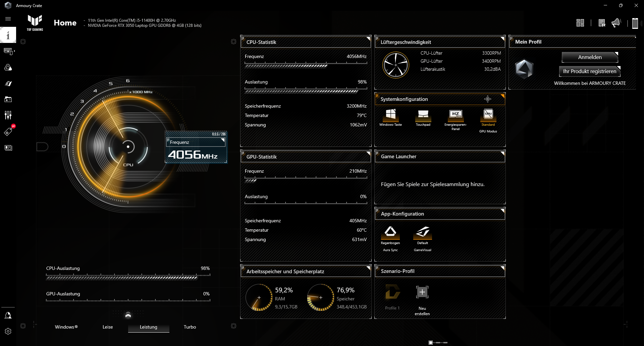Click the CPU Auslastung bar in CPU-Statistik
The width and height of the screenshot is (644, 346).
306,90
